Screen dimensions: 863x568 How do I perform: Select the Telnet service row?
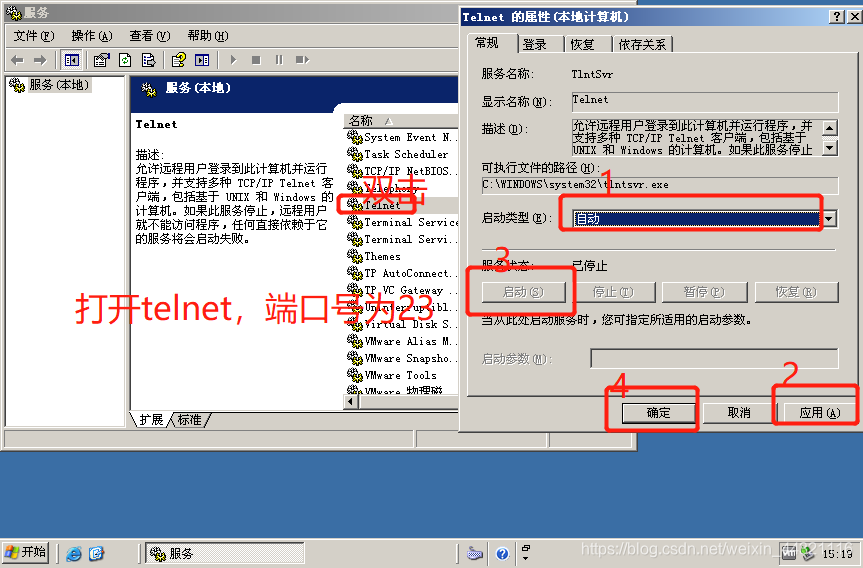pos(401,205)
